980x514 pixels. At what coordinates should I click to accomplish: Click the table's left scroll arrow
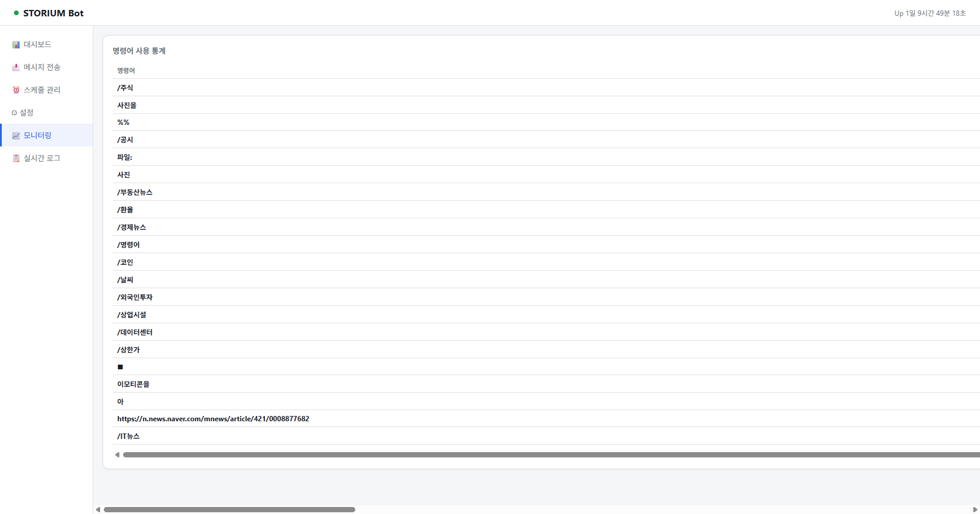[x=117, y=454]
